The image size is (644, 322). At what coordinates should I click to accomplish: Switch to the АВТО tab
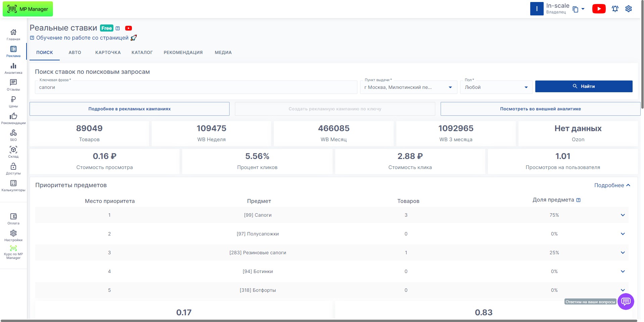(75, 53)
